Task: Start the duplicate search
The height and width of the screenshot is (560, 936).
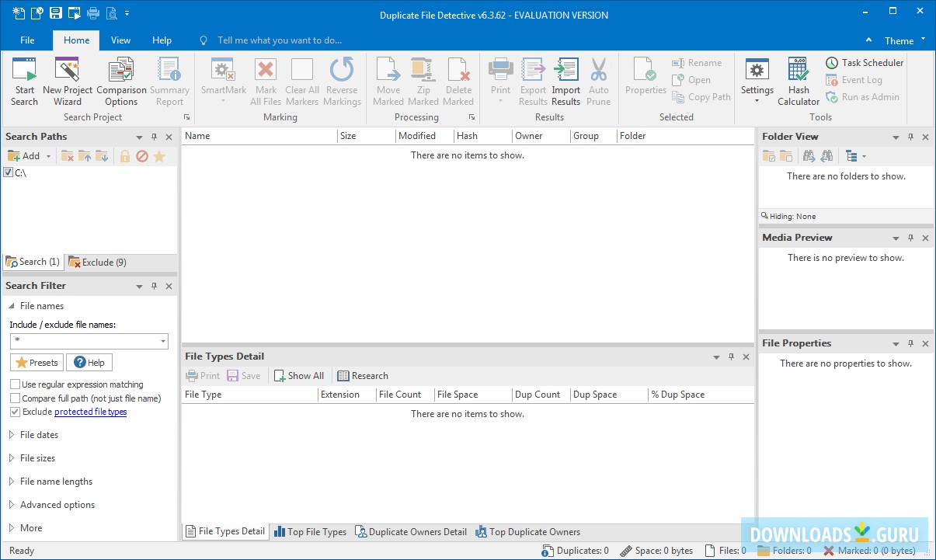Action: [24, 82]
